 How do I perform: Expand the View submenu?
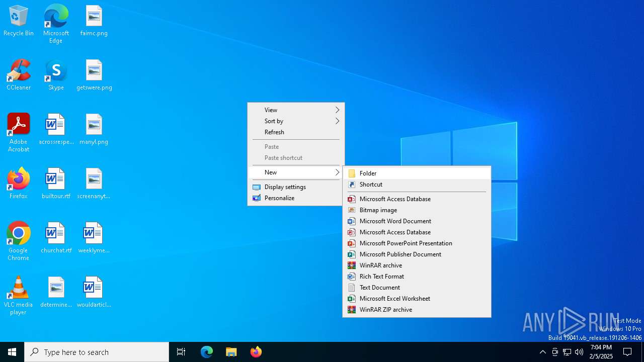click(296, 110)
